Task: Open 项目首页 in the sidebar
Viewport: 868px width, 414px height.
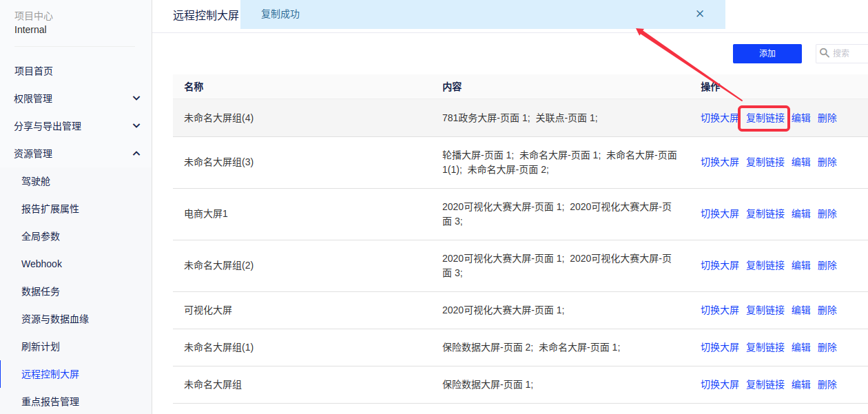Action: pyautogui.click(x=34, y=71)
